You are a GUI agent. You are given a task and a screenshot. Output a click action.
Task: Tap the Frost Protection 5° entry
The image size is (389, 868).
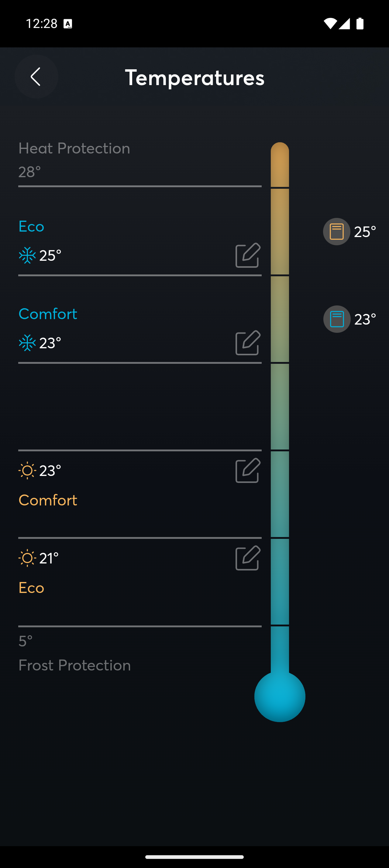[140, 652]
